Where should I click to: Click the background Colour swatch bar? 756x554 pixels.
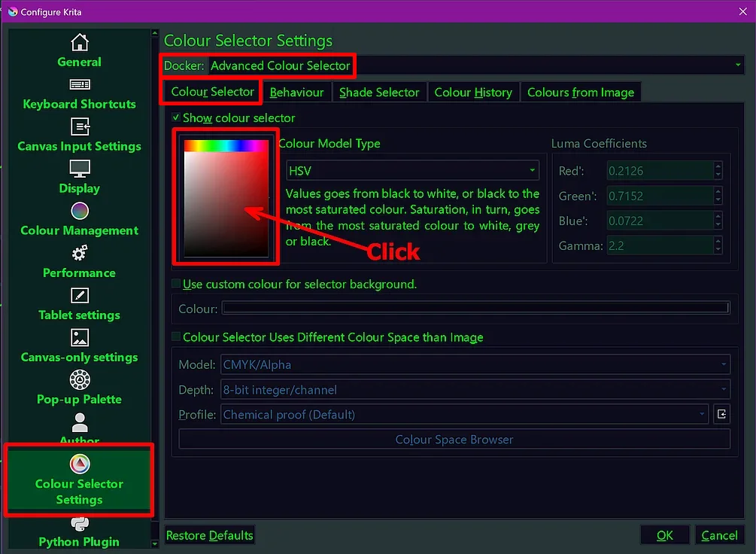tap(475, 308)
